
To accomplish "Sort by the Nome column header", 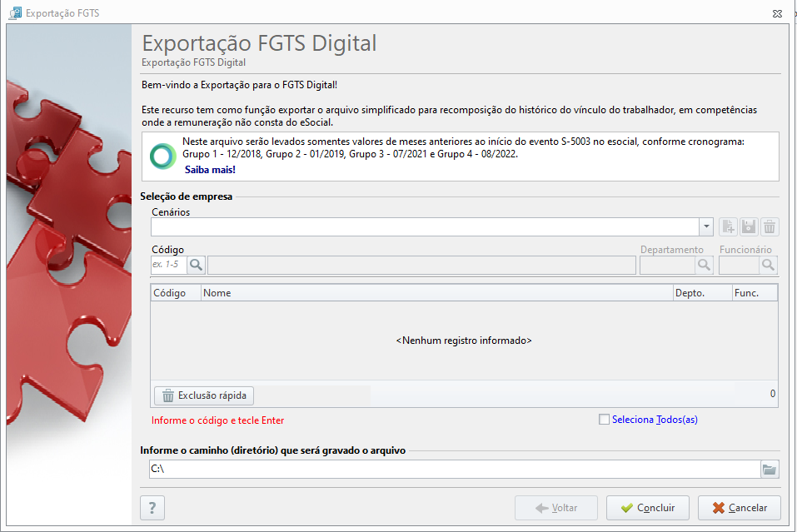I will tap(437, 293).
